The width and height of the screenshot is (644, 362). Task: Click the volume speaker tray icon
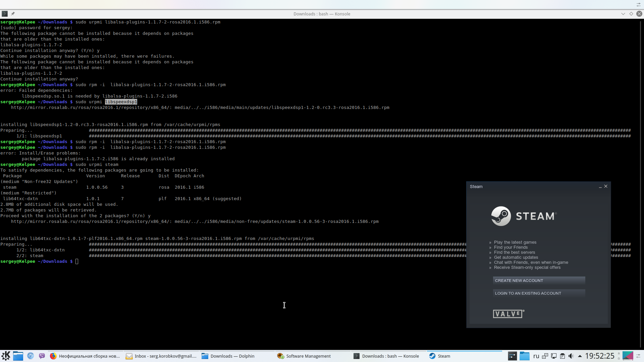click(x=571, y=356)
